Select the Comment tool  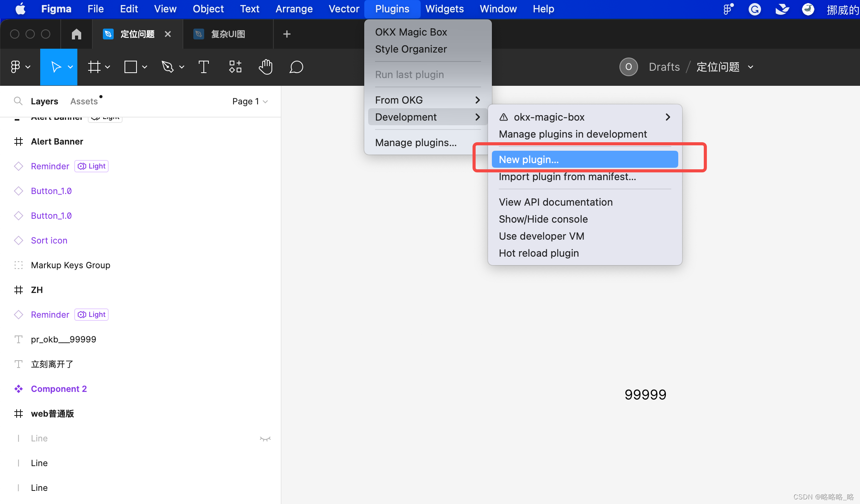296,67
